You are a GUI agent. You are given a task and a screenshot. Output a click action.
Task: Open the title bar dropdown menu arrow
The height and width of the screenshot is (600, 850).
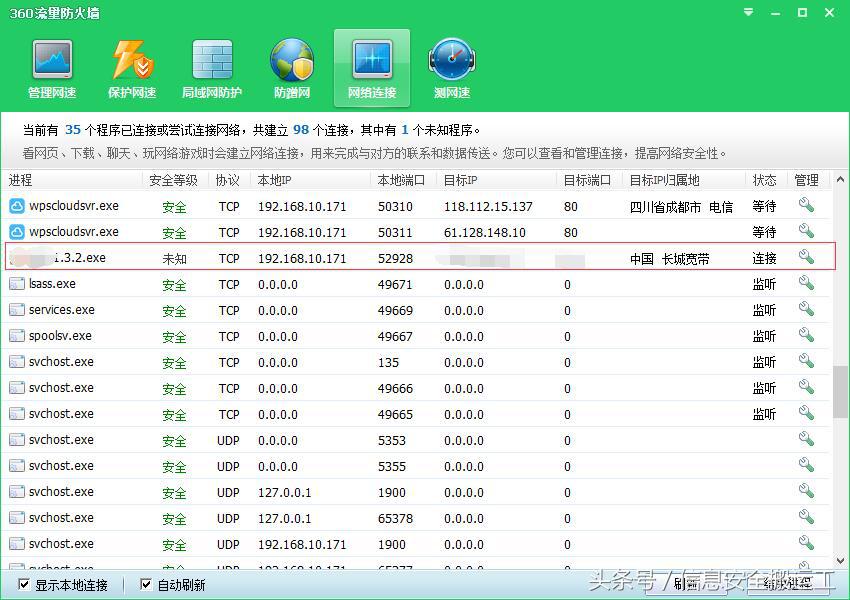point(746,13)
